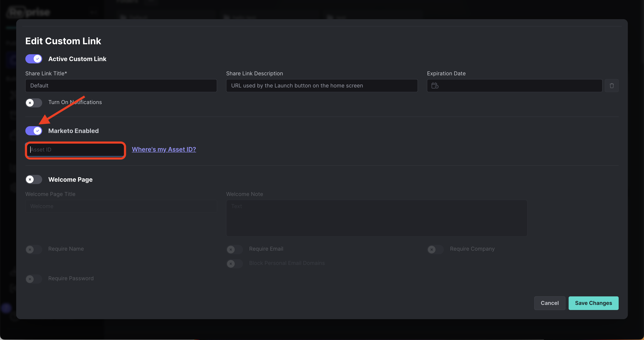Toggle the Require Email switch
Viewport: 644px width, 340px height.
tap(234, 249)
